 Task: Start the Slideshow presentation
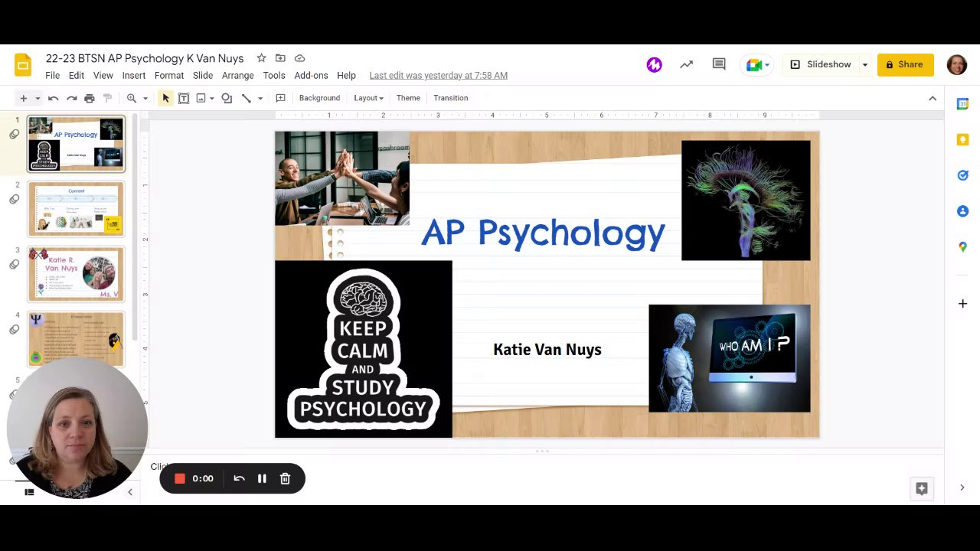[x=821, y=65]
